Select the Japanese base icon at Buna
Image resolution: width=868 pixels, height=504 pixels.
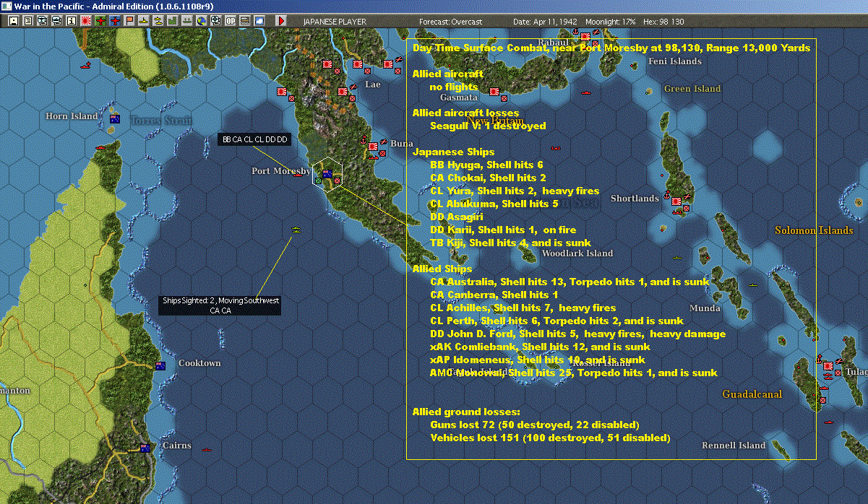point(373,147)
